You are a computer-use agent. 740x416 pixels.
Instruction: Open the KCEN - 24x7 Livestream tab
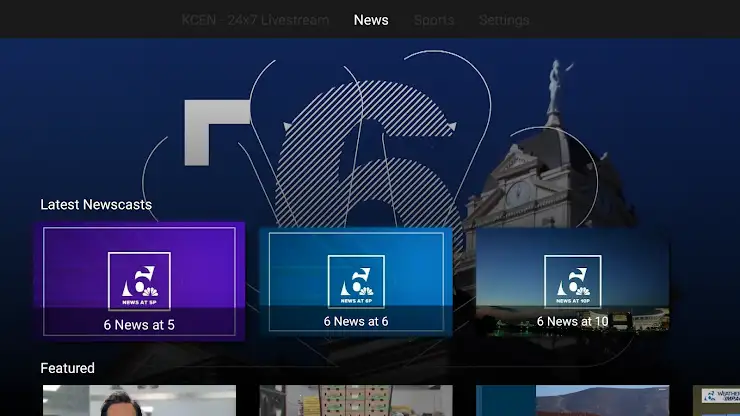255,20
